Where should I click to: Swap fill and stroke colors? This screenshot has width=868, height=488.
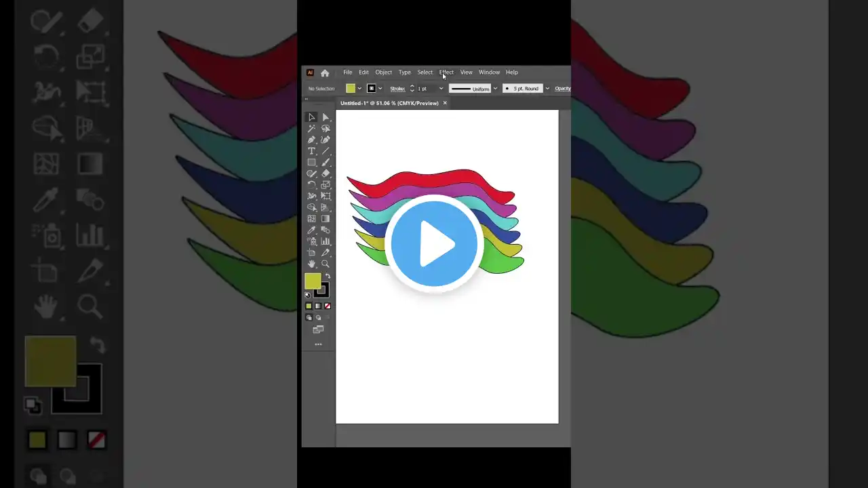click(328, 277)
